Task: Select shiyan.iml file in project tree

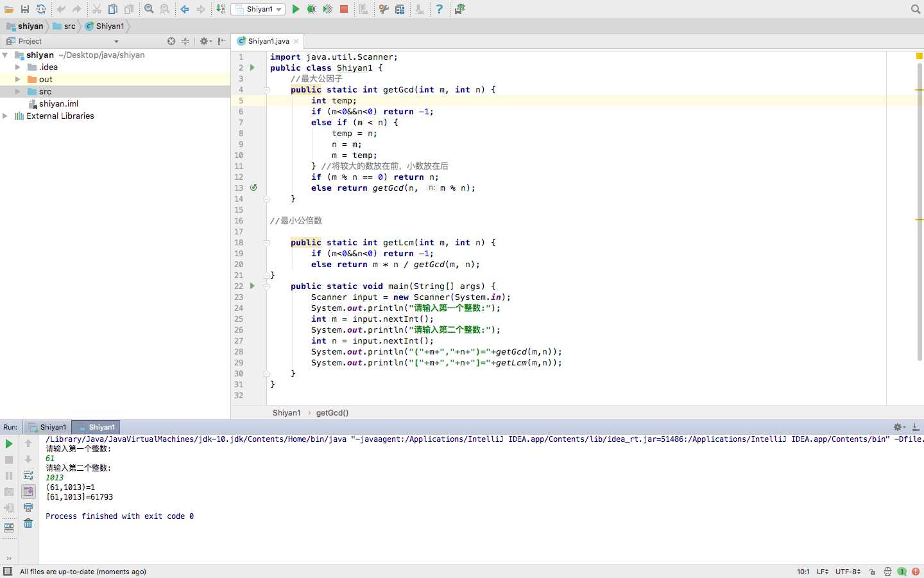Action: coord(53,104)
